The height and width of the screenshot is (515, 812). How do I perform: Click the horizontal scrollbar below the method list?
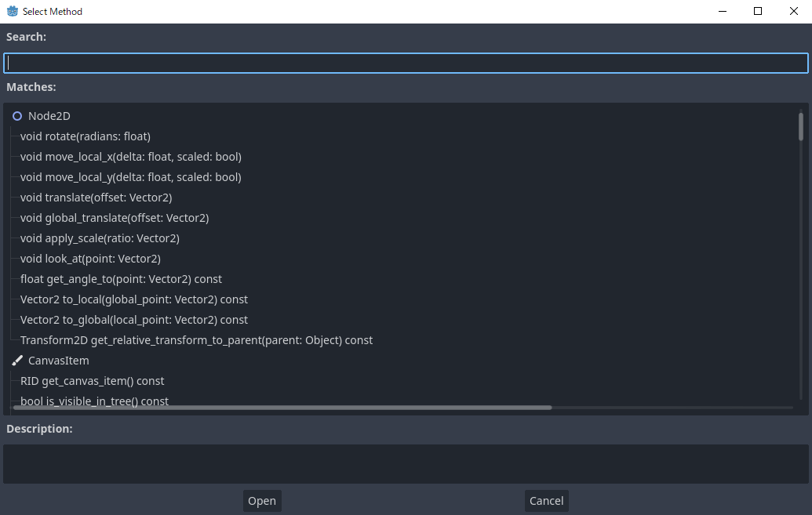[282, 408]
